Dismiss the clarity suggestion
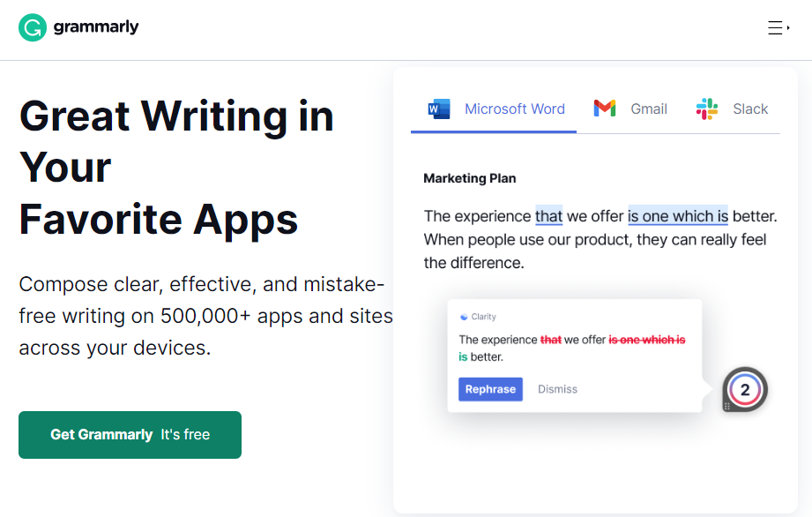Image resolution: width=812 pixels, height=517 pixels. tap(557, 389)
